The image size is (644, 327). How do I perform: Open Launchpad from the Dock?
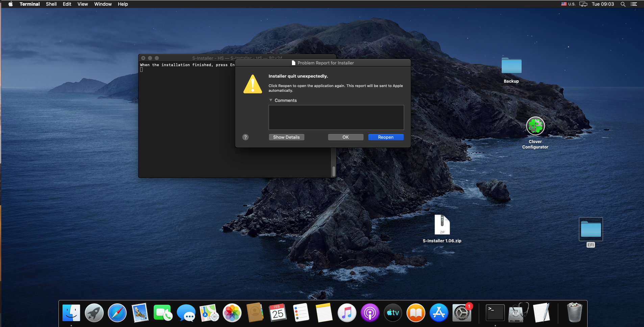point(94,313)
